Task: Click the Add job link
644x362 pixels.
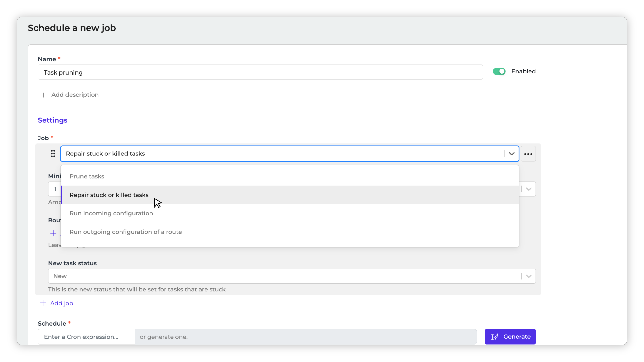Action: [62, 303]
